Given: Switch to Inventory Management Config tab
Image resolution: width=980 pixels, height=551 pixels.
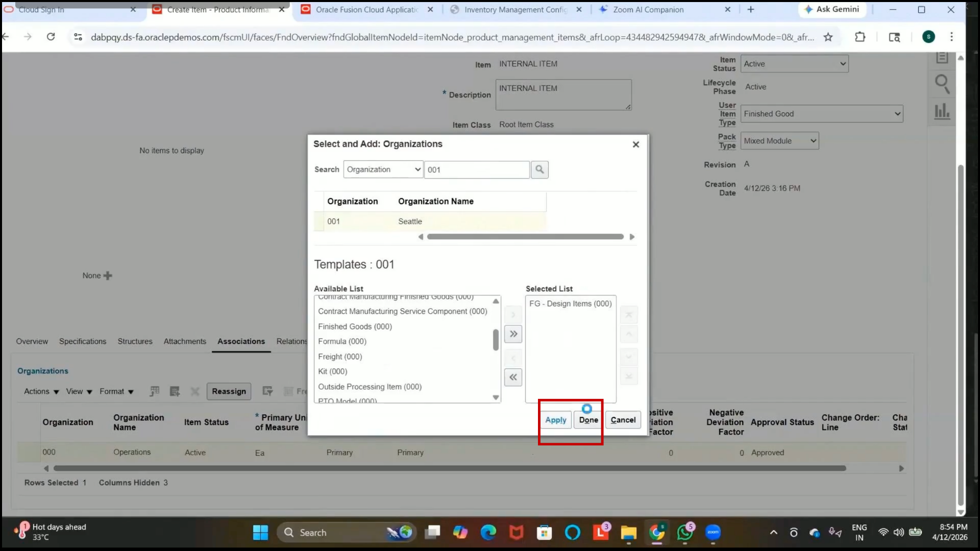Looking at the screenshot, I should coord(516,9).
